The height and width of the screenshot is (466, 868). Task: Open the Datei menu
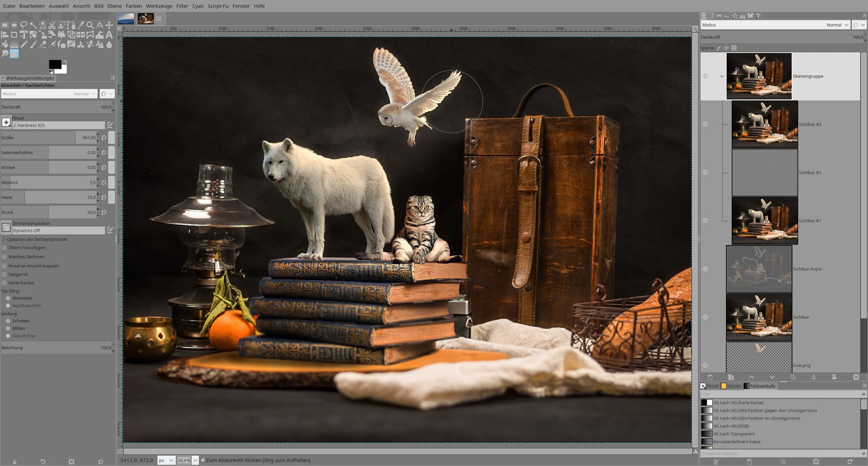(9, 6)
